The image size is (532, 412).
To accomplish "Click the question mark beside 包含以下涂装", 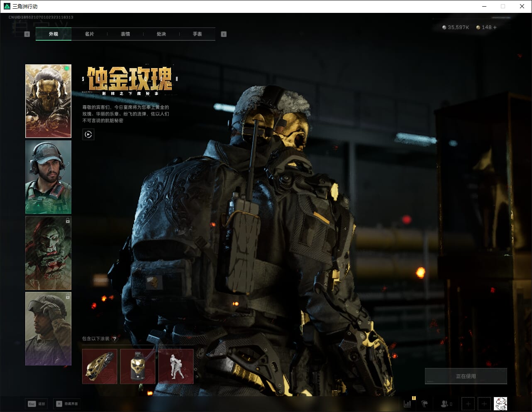I will pos(115,338).
